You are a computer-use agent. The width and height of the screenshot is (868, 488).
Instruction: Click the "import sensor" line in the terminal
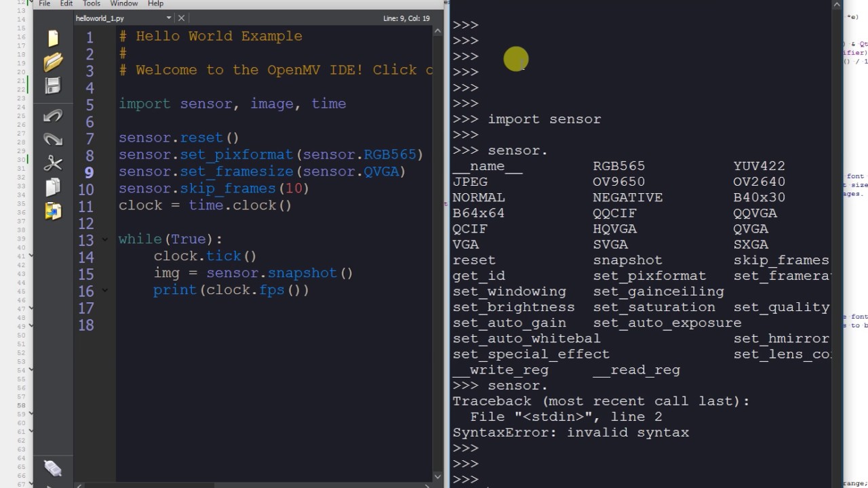click(544, 119)
